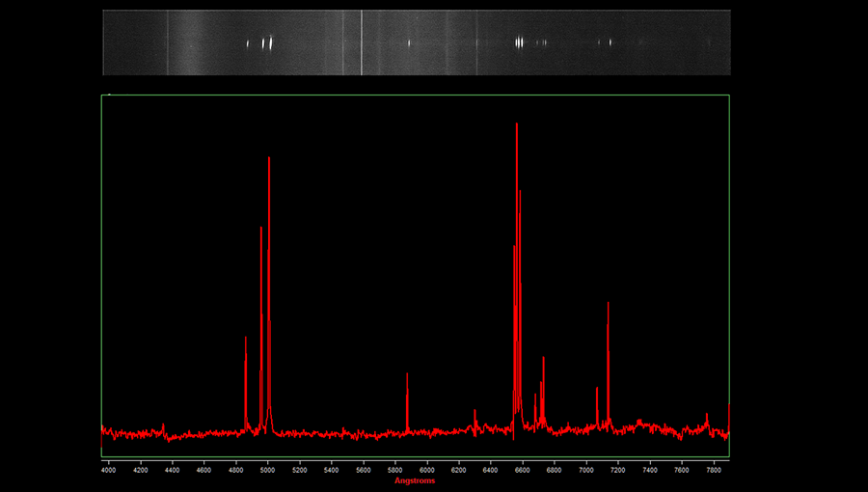Click the emission spot pair near 5000 in the strip
868x492 pixels.
[269, 42]
